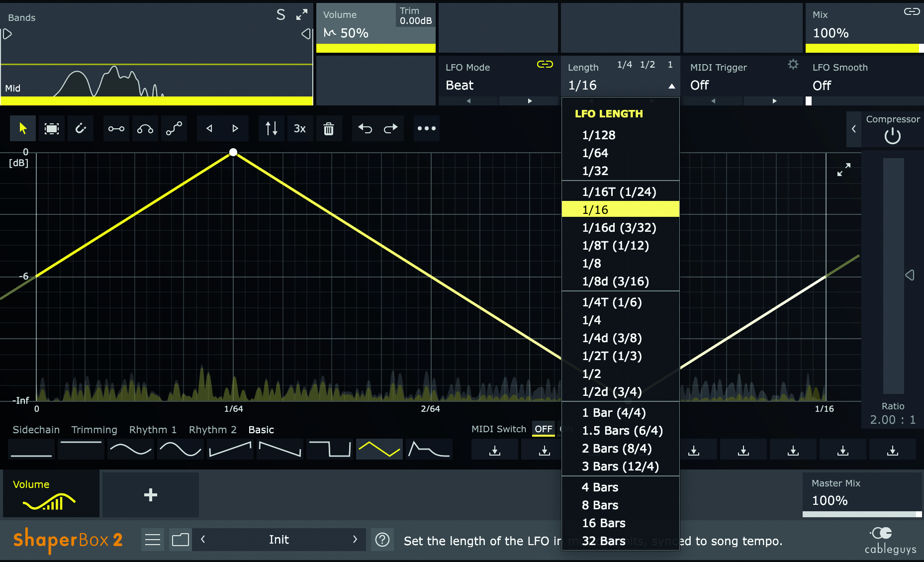The height and width of the screenshot is (562, 924).
Task: Choose 1/128 LFO length
Action: pyautogui.click(x=621, y=135)
